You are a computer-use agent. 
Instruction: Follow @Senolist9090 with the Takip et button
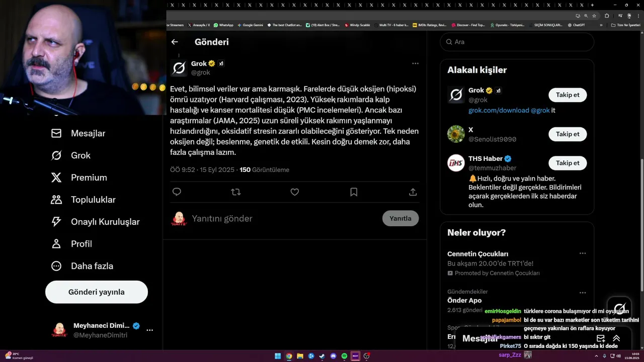(568, 134)
